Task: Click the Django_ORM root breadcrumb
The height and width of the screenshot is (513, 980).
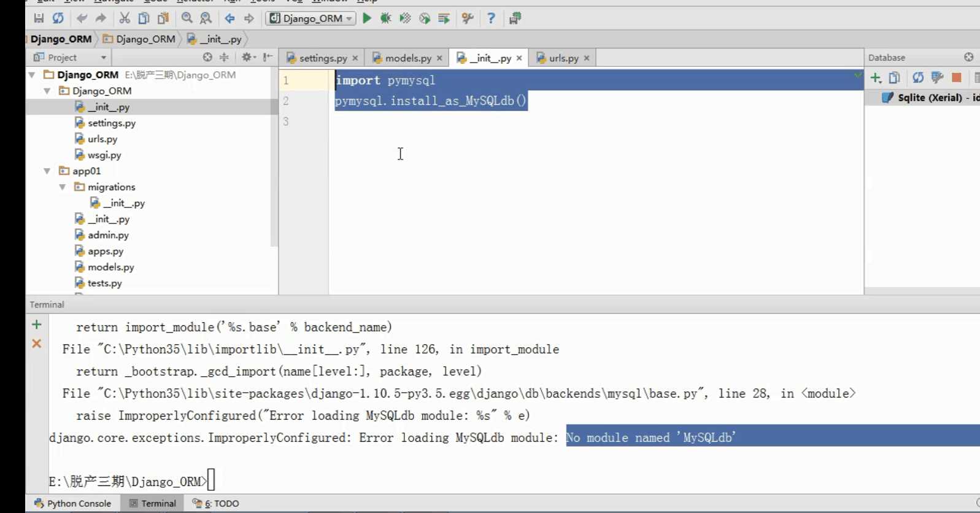Action: tap(61, 39)
